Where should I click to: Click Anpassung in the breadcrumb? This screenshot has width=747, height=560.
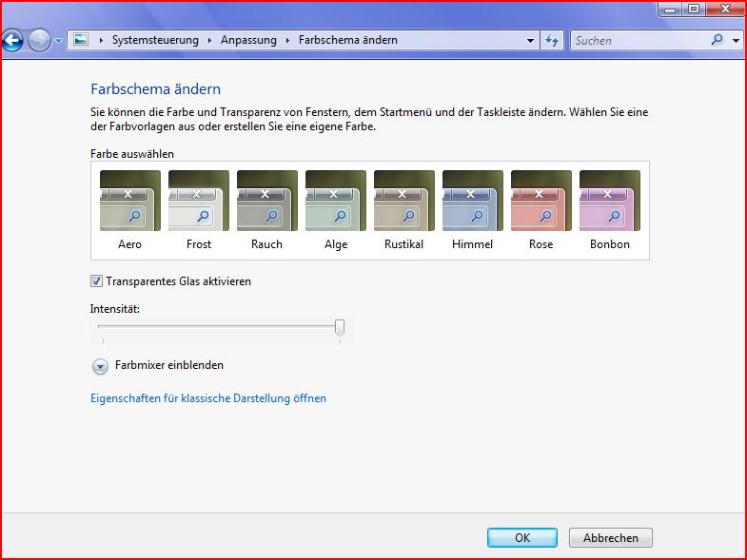(248, 40)
